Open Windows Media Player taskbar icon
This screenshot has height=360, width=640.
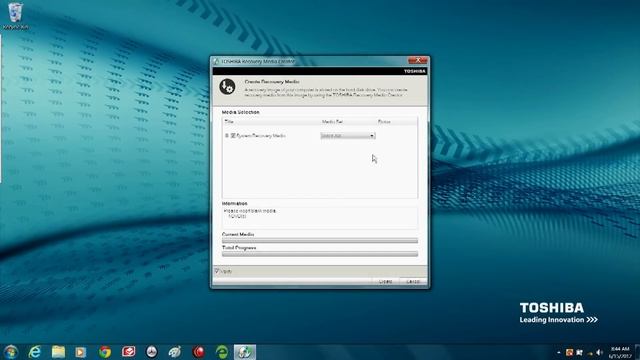click(81, 352)
